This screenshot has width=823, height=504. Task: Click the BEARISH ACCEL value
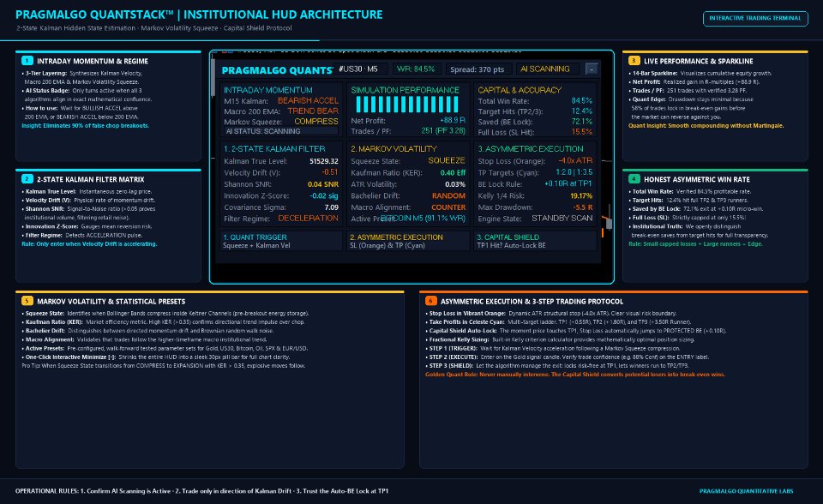(x=308, y=101)
